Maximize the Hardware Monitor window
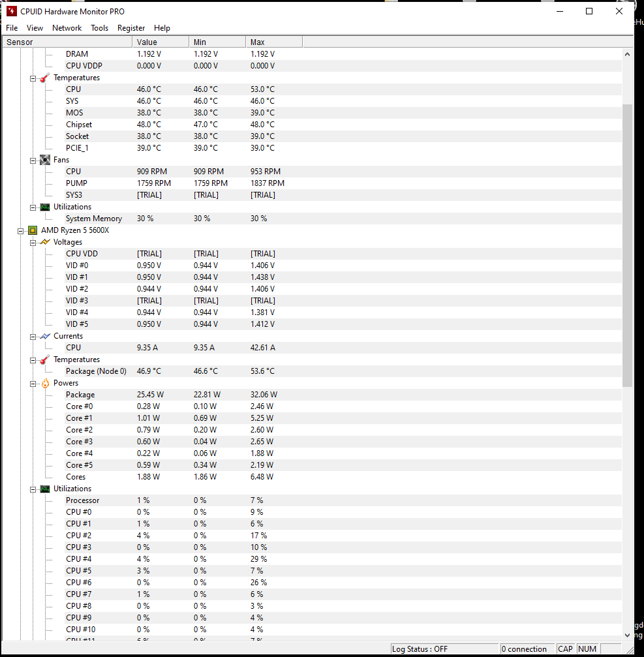 point(589,11)
